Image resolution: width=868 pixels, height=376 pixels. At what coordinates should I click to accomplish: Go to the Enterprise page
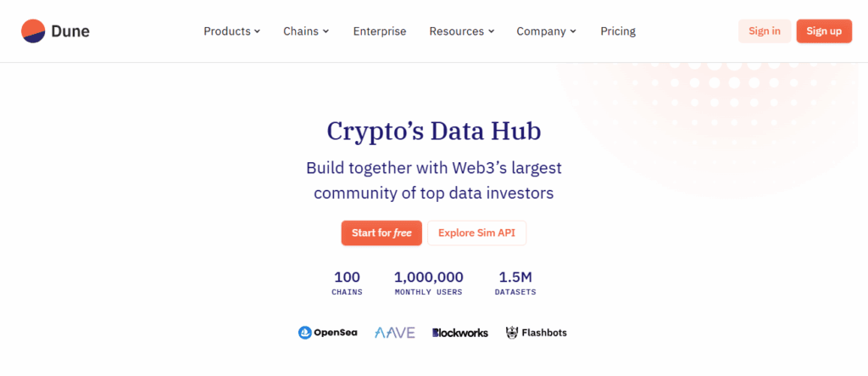[x=380, y=31]
